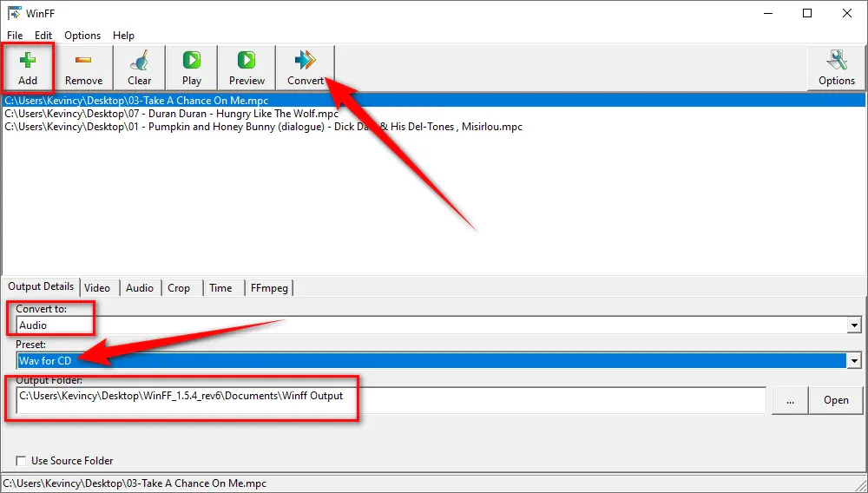Close the WinFF window

click(x=847, y=13)
